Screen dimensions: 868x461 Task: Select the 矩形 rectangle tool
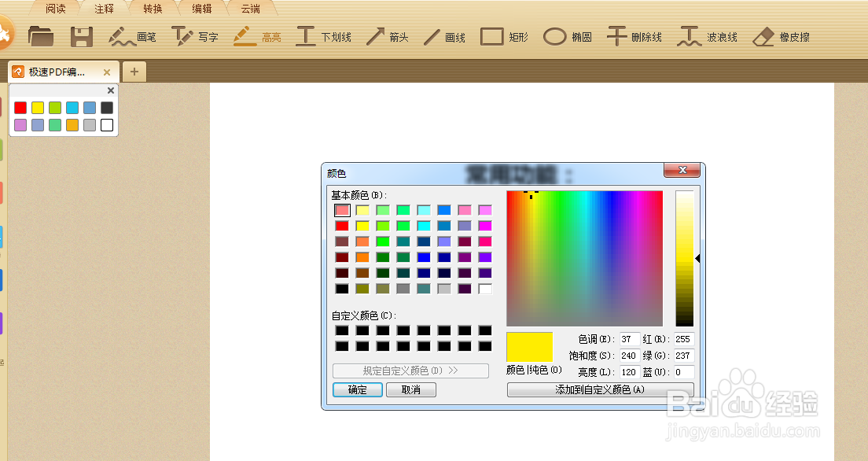[504, 37]
